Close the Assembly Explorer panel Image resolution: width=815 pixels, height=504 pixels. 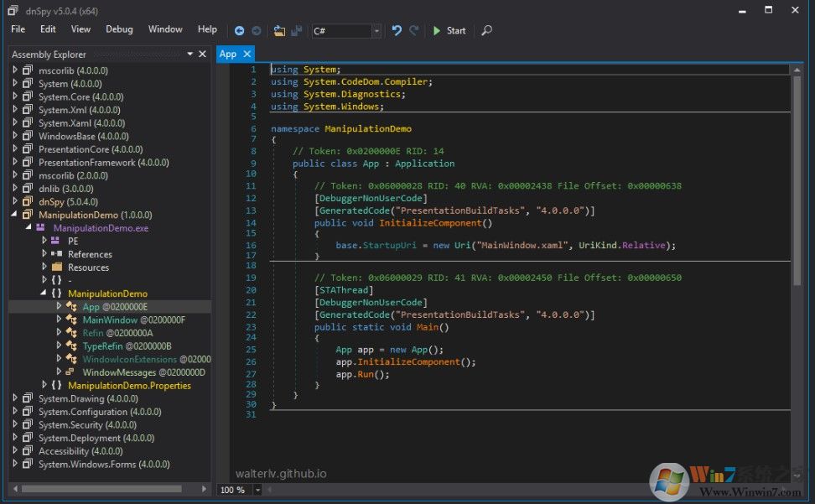[x=204, y=54]
